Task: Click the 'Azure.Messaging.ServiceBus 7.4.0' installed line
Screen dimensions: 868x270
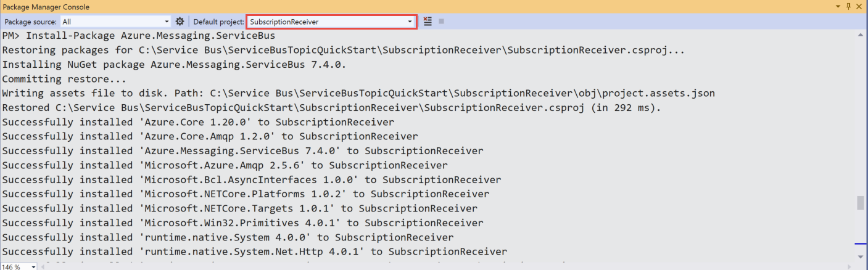Action: pyautogui.click(x=242, y=150)
